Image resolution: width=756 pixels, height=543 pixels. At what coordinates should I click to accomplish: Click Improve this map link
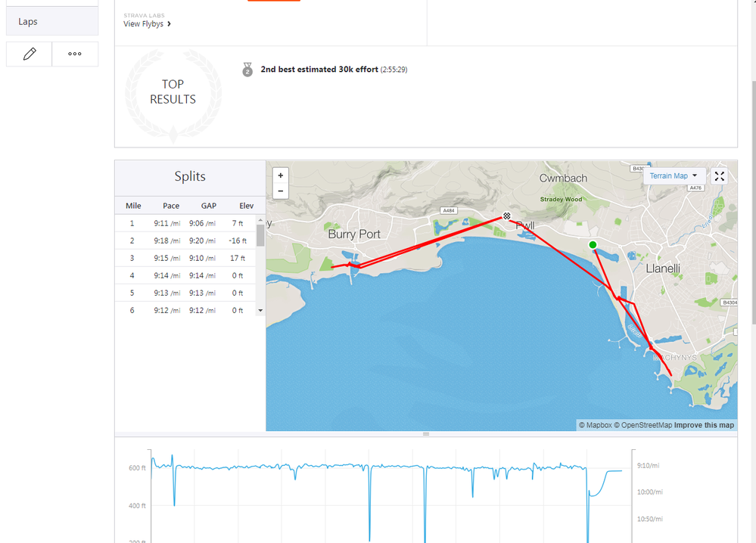[x=704, y=425]
